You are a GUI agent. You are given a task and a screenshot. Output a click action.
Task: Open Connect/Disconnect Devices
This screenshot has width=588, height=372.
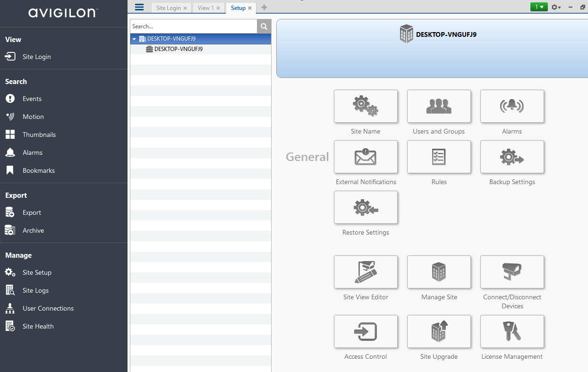[512, 272]
